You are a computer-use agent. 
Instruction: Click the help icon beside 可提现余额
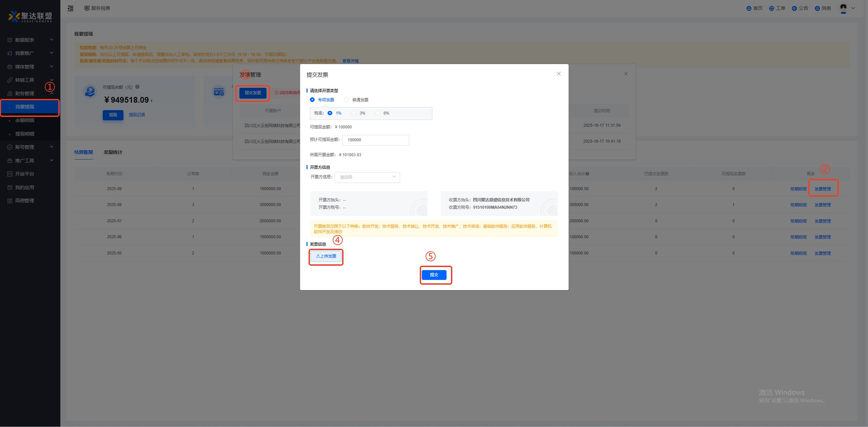click(137, 87)
